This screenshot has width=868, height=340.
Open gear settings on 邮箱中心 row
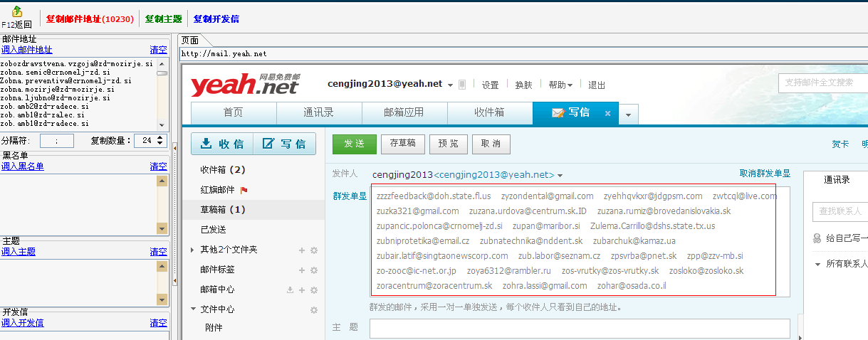pos(313,290)
